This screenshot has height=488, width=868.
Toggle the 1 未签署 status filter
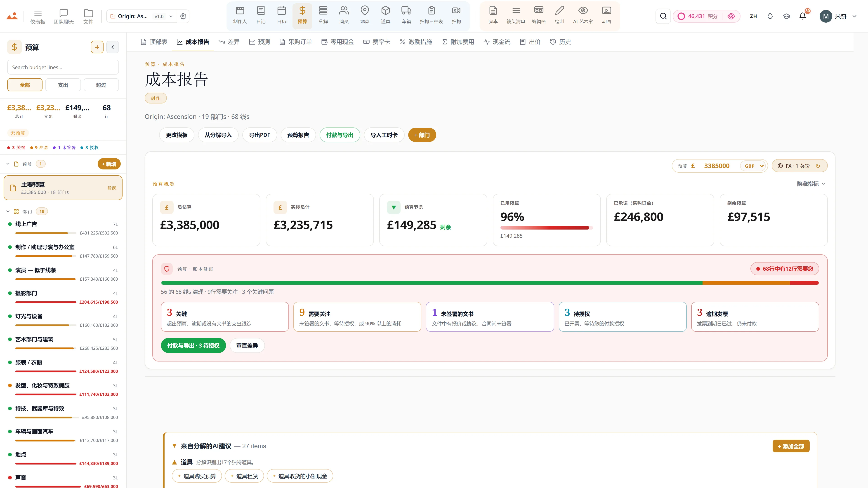click(64, 148)
